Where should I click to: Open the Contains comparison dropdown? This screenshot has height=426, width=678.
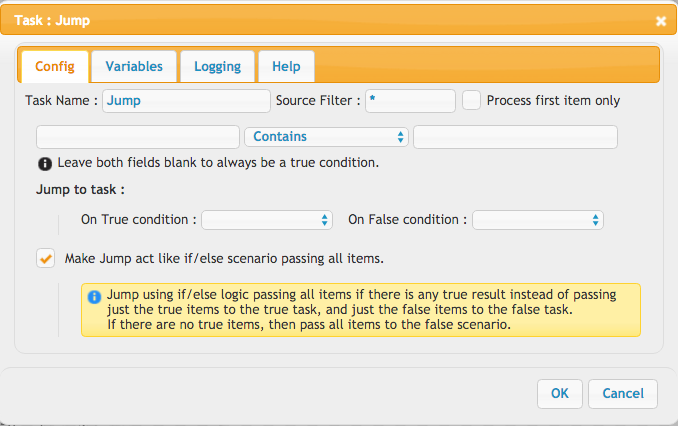[326, 137]
